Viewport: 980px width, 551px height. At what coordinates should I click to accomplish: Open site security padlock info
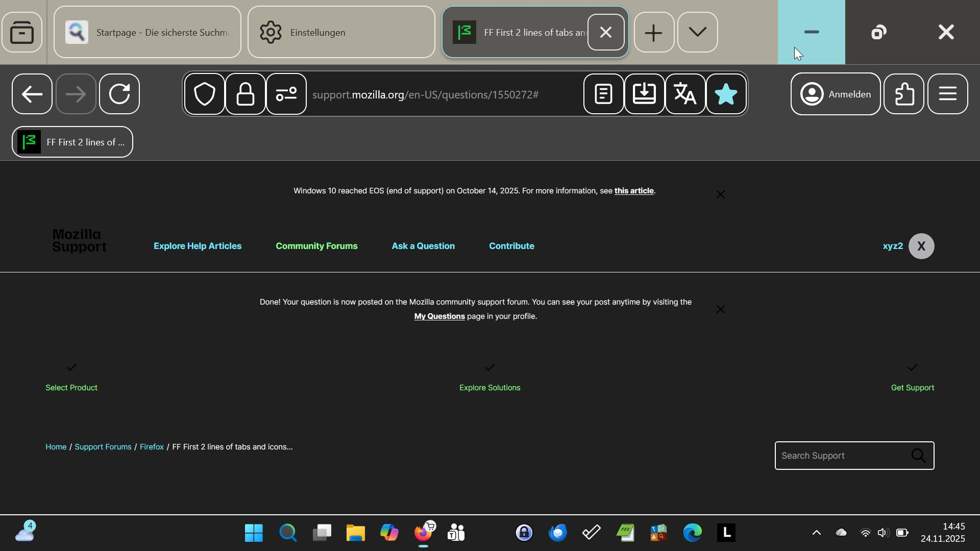pyautogui.click(x=246, y=94)
